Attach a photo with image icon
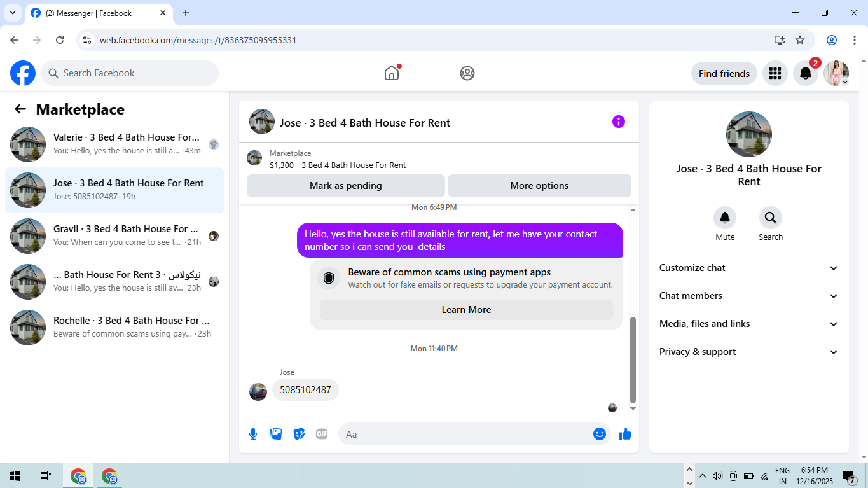 pyautogui.click(x=276, y=434)
